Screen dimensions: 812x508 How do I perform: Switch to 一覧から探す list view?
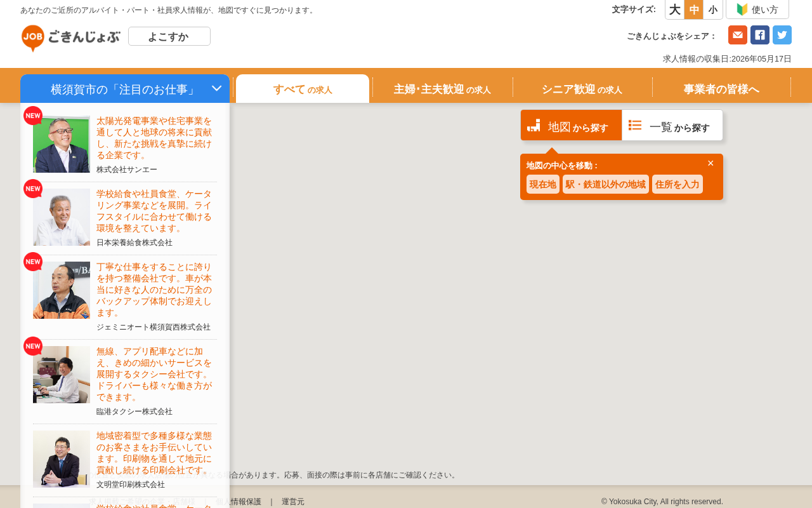pyautogui.click(x=672, y=126)
